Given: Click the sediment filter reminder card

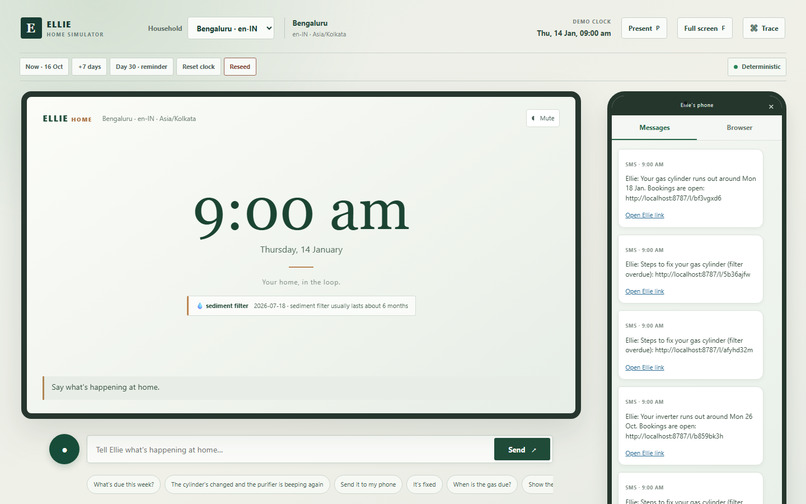Looking at the screenshot, I should 301,305.
